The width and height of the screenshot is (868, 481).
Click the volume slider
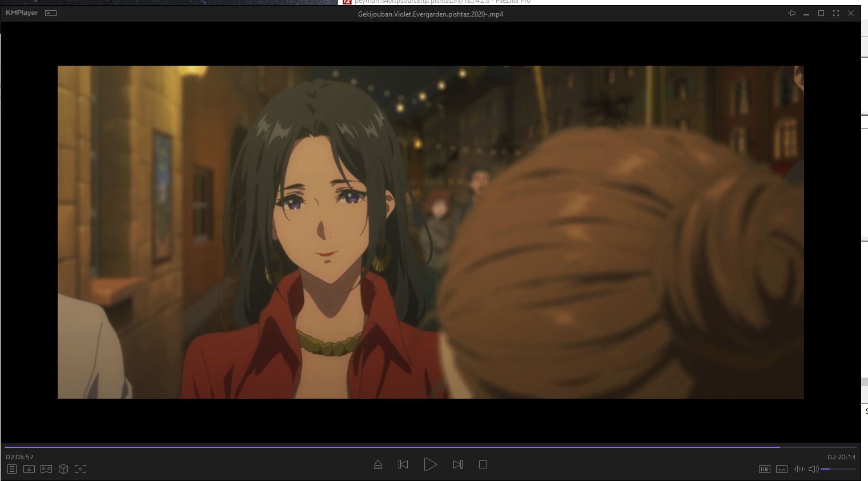coord(838,469)
